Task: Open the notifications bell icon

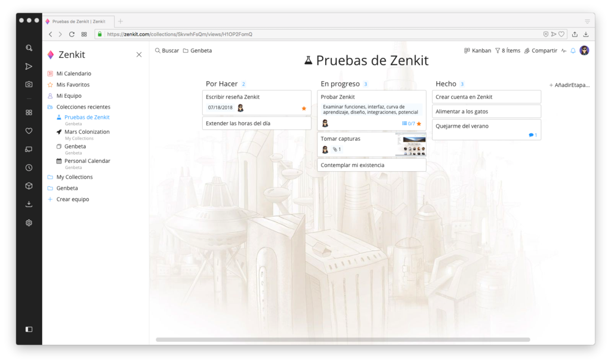Action: pyautogui.click(x=573, y=51)
